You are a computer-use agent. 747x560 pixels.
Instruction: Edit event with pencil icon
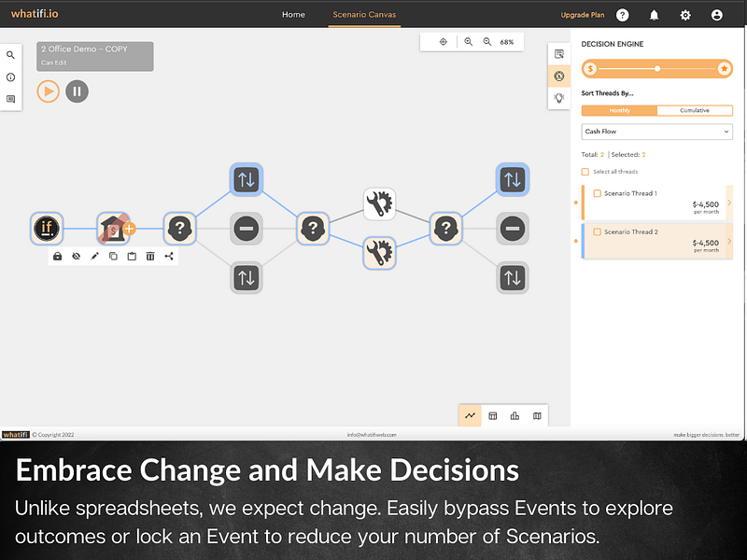[x=94, y=256]
